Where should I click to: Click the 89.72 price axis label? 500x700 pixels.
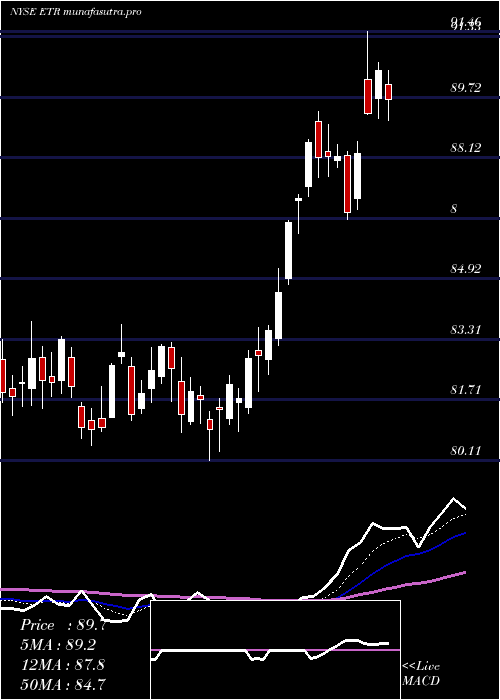(466, 88)
